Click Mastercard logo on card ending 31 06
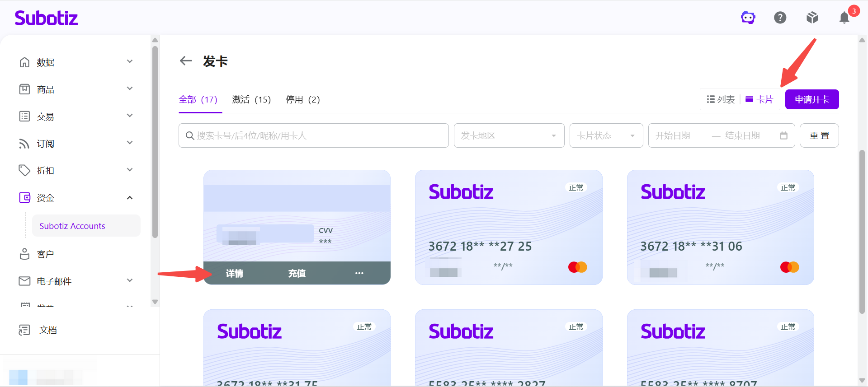The height and width of the screenshot is (387, 868). tap(789, 267)
